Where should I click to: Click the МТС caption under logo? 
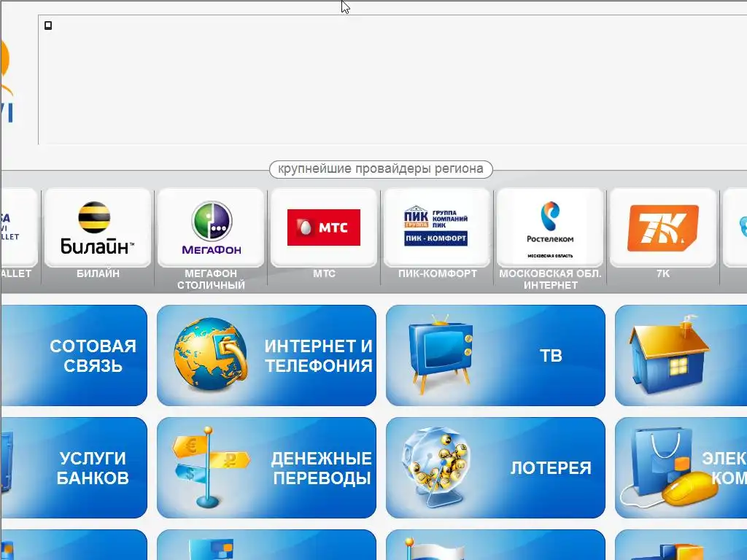[x=324, y=274]
